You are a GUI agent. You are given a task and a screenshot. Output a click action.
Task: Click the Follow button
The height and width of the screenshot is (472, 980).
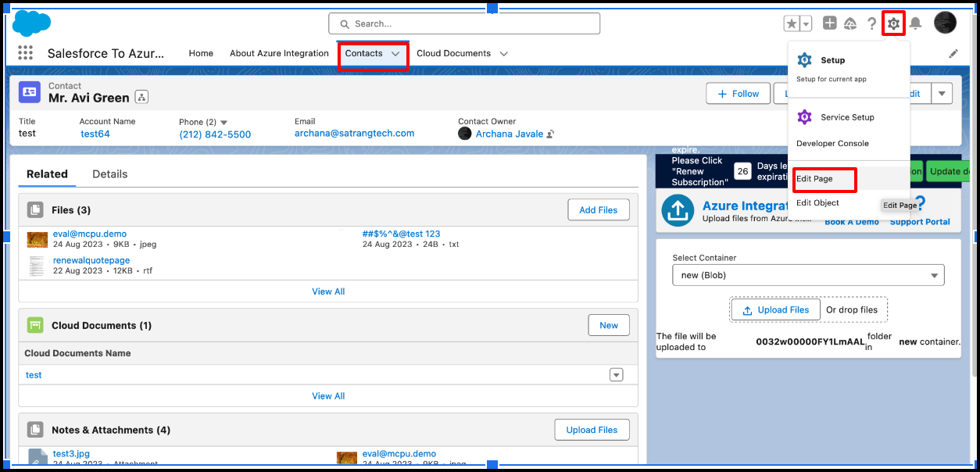[738, 94]
